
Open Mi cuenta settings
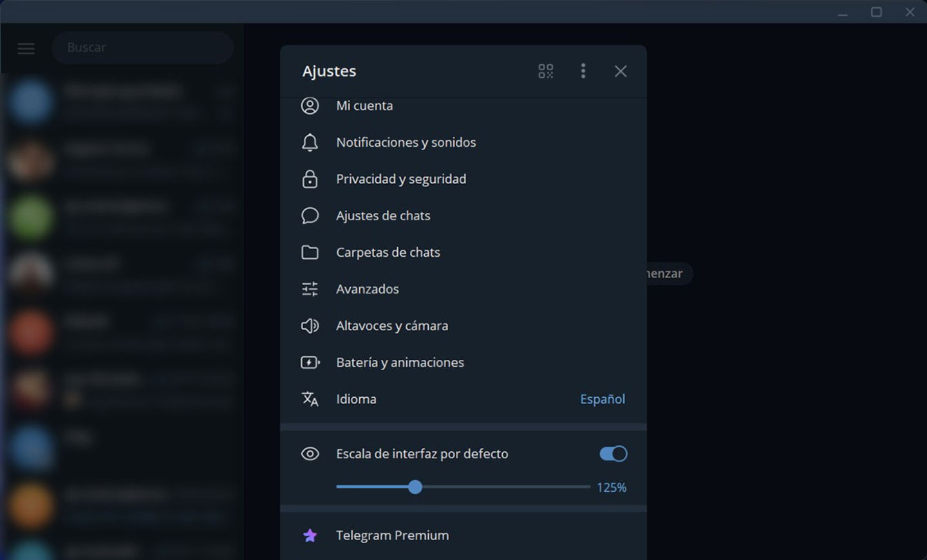pos(464,106)
